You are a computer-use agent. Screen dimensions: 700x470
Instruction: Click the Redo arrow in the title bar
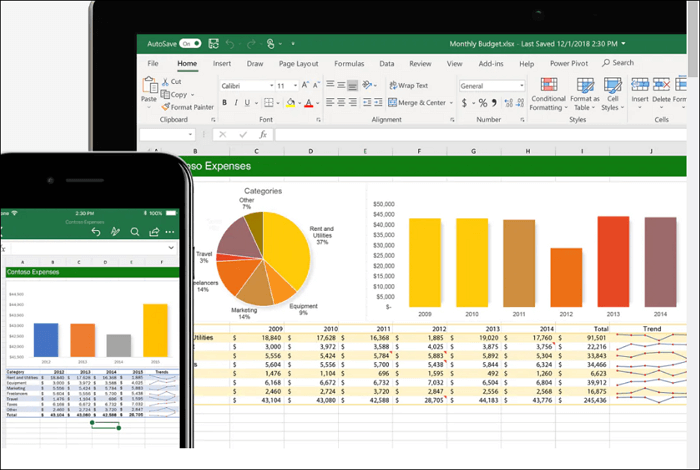click(x=251, y=44)
